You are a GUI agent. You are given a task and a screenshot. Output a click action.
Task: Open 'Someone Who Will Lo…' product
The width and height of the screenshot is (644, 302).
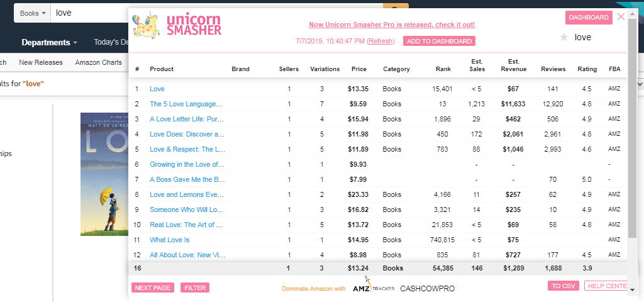click(186, 210)
